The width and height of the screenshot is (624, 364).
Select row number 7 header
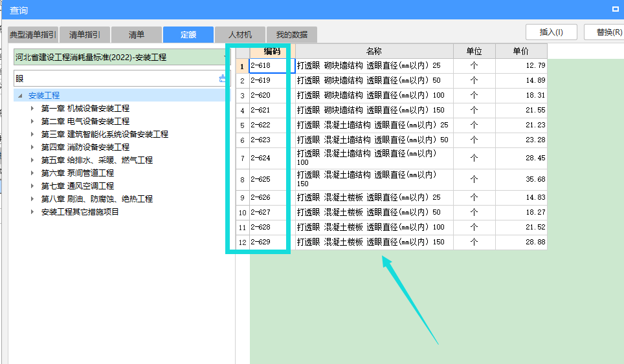point(242,158)
